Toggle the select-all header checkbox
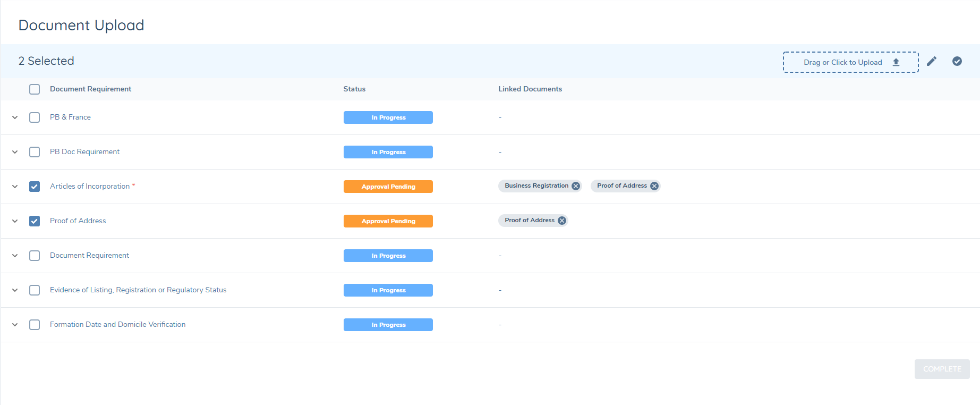The width and height of the screenshot is (980, 405). pyautogui.click(x=35, y=89)
